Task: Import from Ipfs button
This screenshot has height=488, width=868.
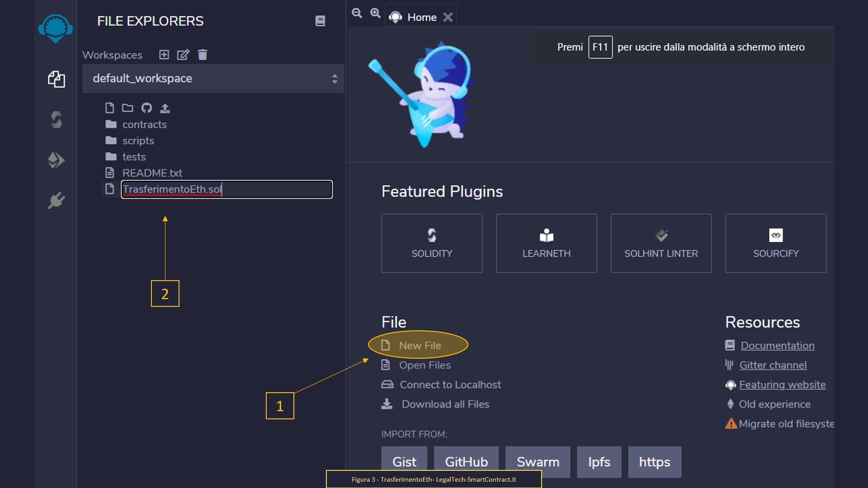Action: click(x=599, y=462)
